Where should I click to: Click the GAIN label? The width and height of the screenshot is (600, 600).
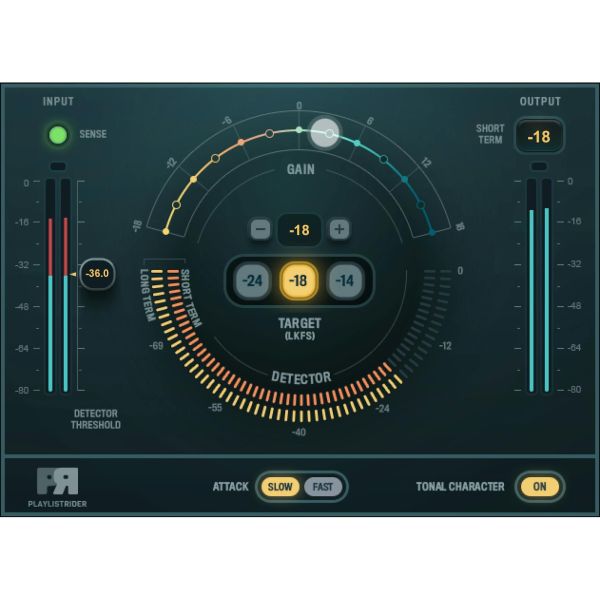click(301, 170)
